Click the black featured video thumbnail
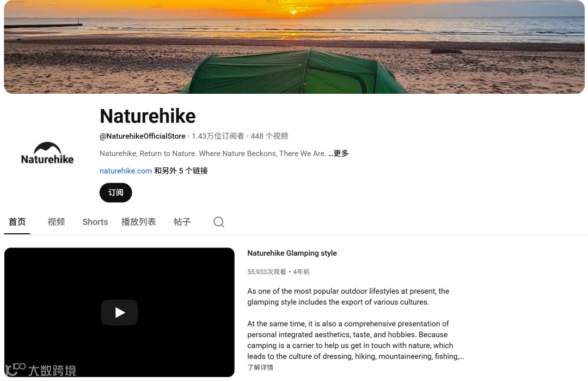Image resolution: width=588 pixels, height=381 pixels. click(x=119, y=312)
